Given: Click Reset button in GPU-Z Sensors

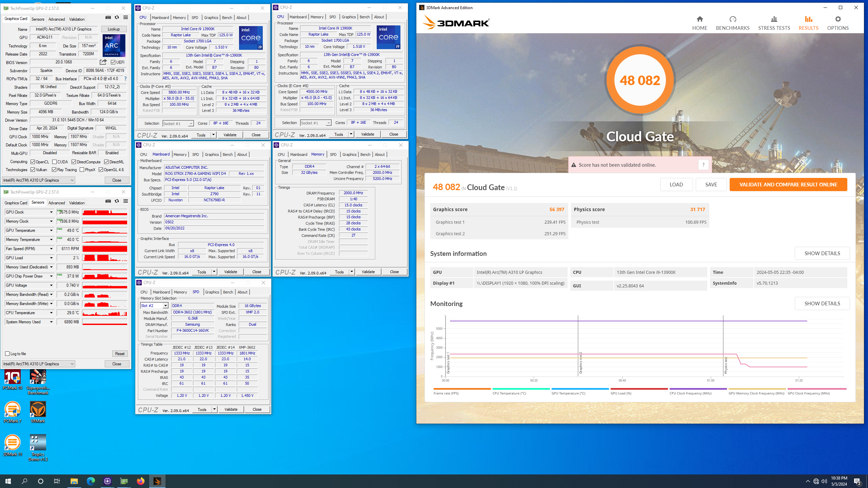Looking at the screenshot, I should click(120, 354).
